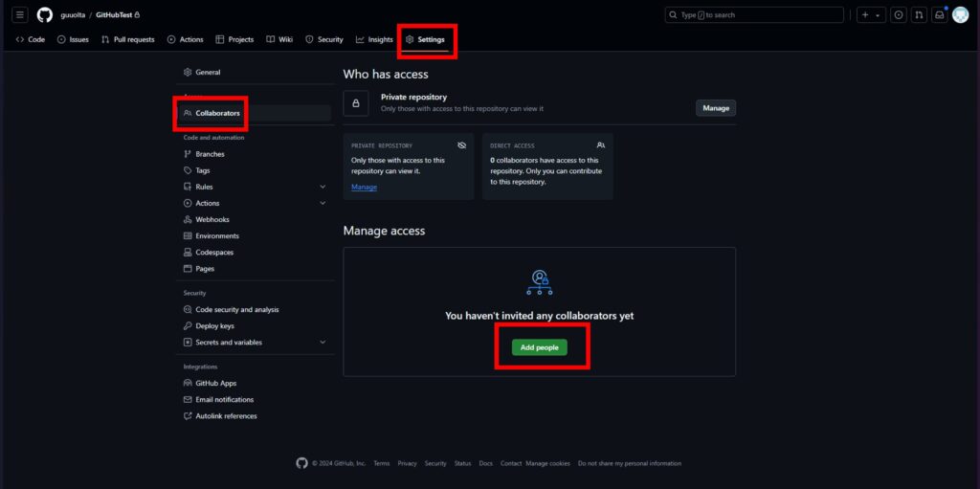Open the Security tab
Viewport: 980px width, 489px height.
324,39
